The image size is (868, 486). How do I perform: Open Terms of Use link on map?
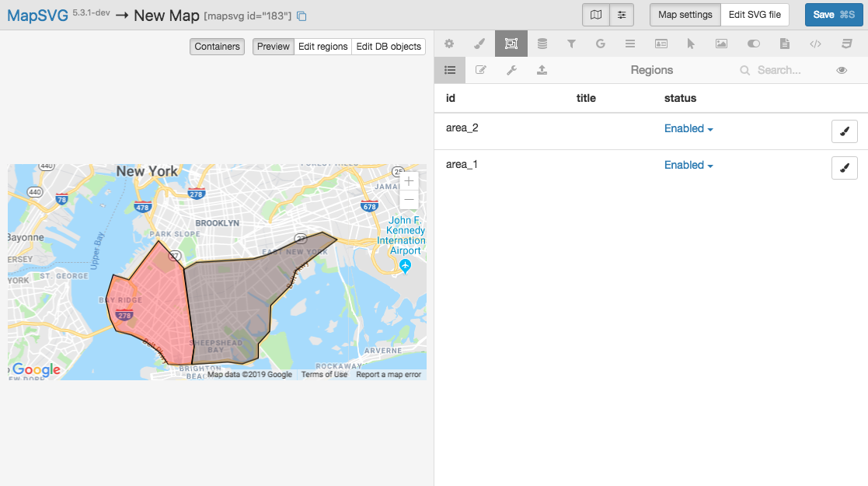324,375
